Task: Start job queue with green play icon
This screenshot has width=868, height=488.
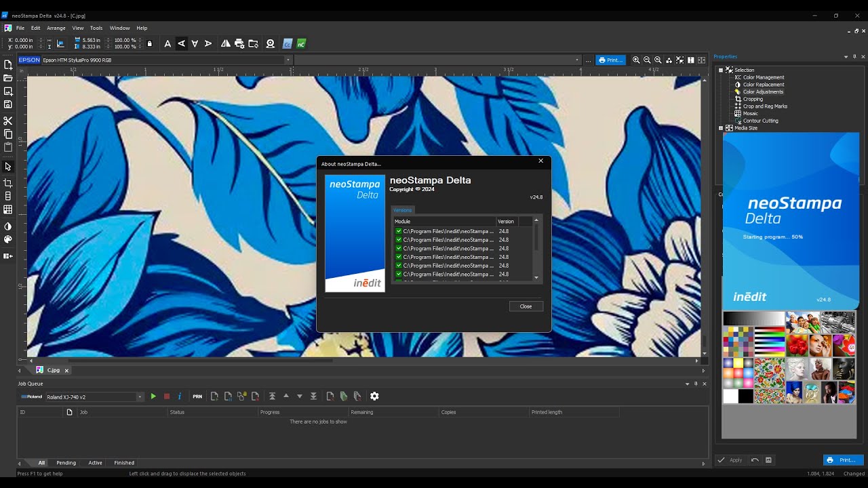Action: (153, 396)
